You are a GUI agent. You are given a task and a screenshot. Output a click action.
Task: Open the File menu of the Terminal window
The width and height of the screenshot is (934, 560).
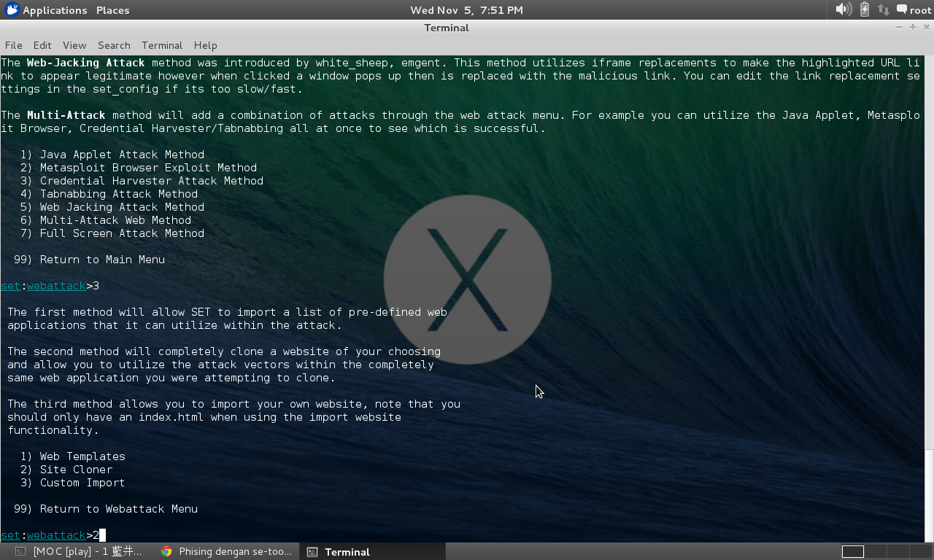13,45
